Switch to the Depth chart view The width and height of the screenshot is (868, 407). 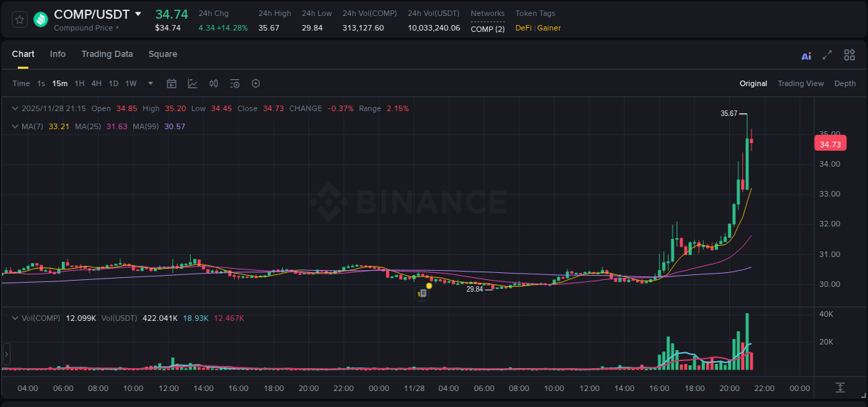[845, 83]
